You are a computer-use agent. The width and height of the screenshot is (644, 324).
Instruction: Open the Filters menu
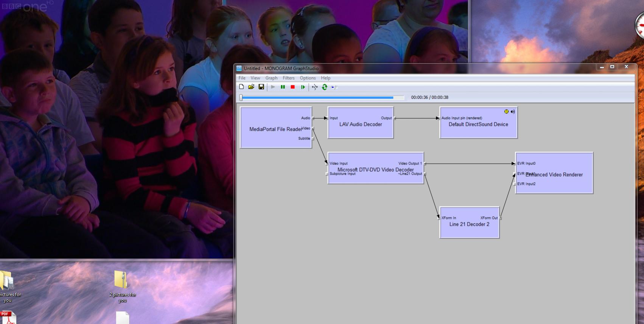tap(288, 78)
